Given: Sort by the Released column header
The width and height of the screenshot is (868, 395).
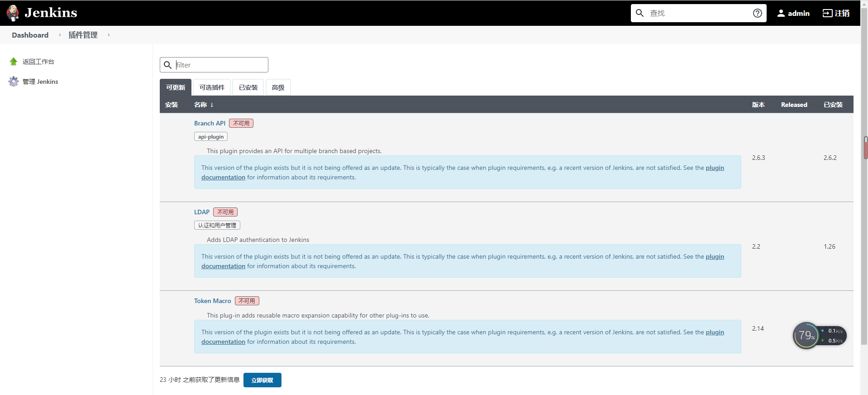Looking at the screenshot, I should [x=794, y=105].
